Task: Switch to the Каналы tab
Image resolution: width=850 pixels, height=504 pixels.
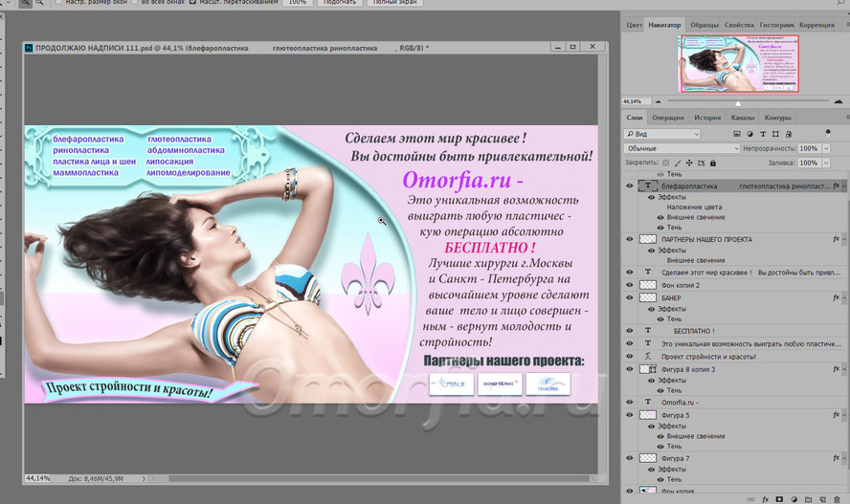Action: click(742, 118)
